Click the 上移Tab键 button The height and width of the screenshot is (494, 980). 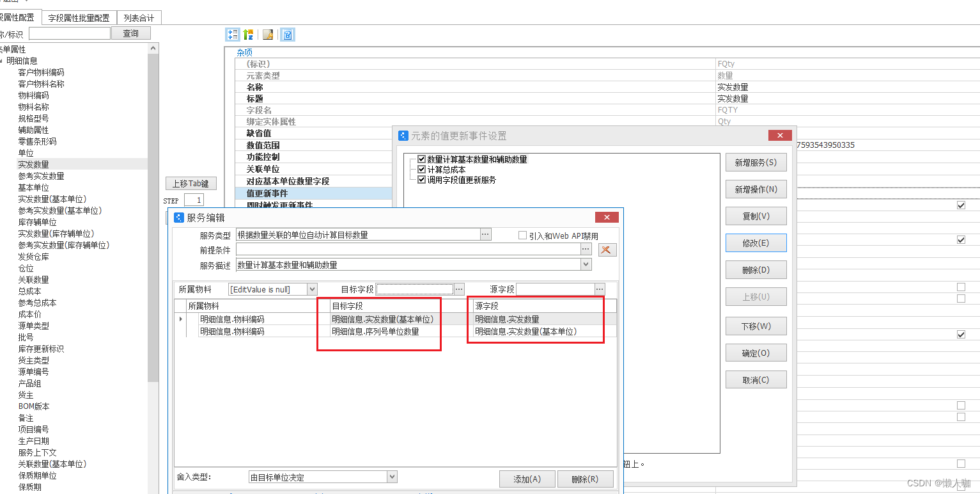[191, 184]
